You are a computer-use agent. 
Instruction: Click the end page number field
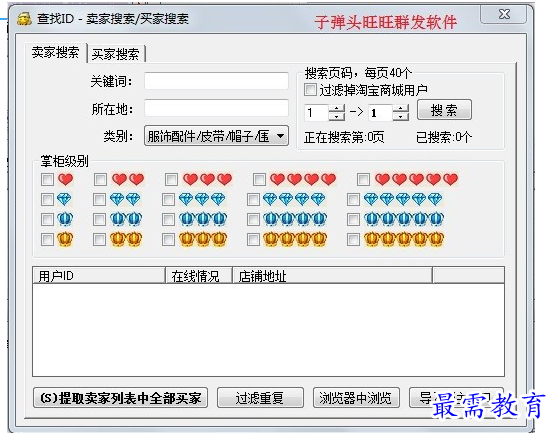click(381, 113)
